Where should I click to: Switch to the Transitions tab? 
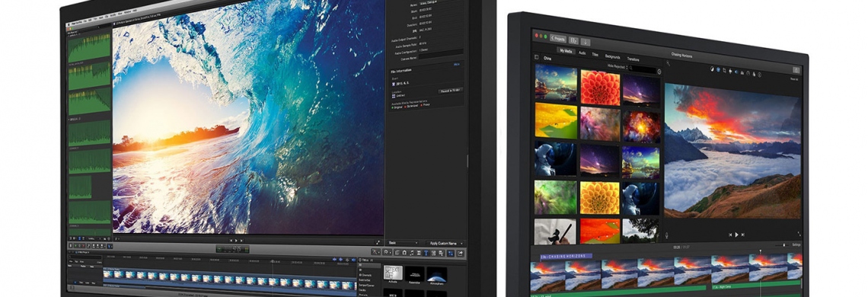[633, 59]
